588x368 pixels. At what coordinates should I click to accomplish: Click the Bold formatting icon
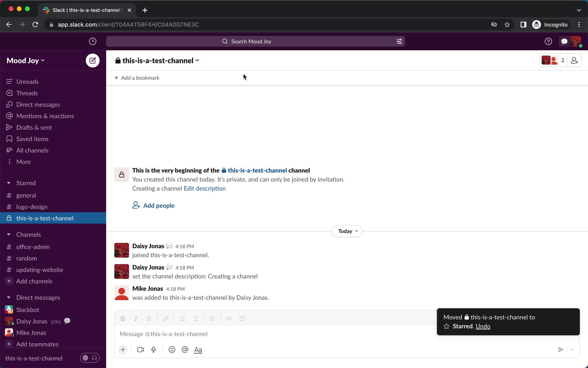tap(123, 318)
